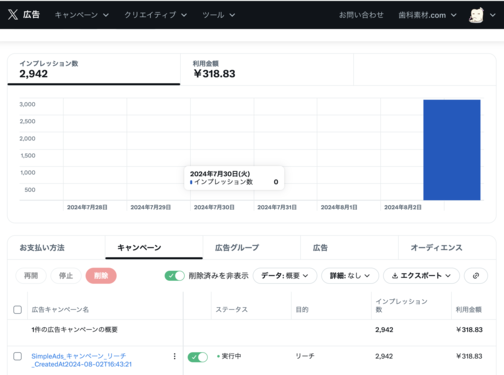Image resolution: width=504 pixels, height=375 pixels.
Task: Open the campaign row three-dot menu
Action: click(174, 356)
